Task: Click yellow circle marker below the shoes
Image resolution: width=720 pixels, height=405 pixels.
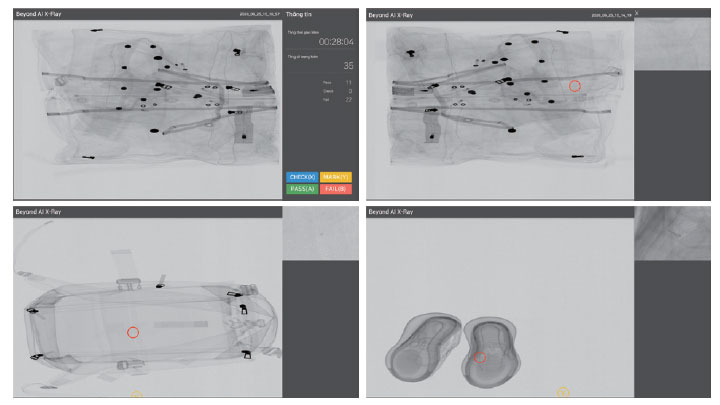Action: [x=563, y=393]
